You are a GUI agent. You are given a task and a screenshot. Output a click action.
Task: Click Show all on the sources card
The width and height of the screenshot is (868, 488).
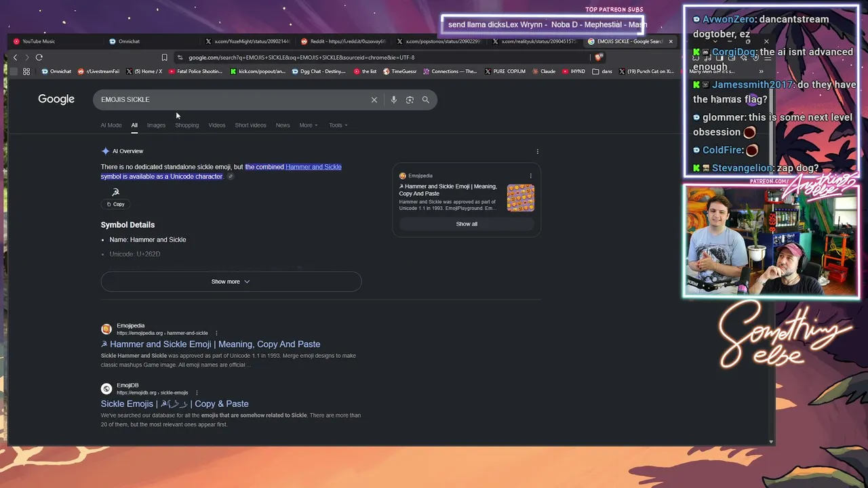pyautogui.click(x=467, y=224)
